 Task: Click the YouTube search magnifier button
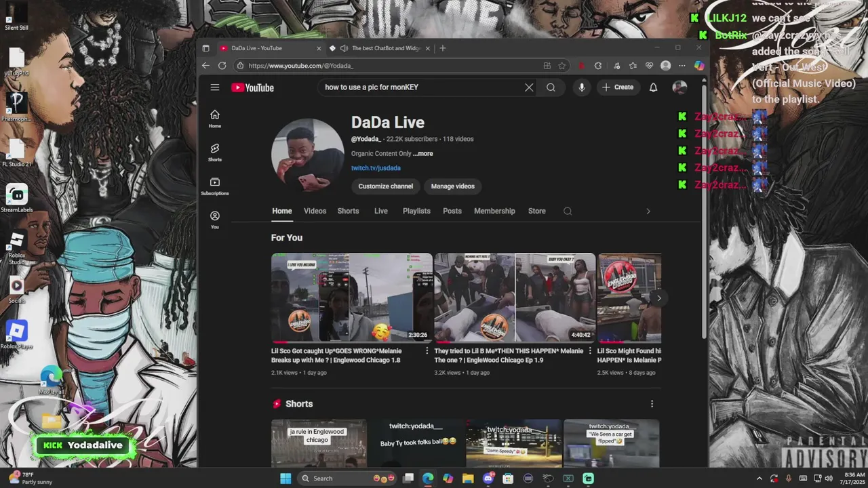551,87
